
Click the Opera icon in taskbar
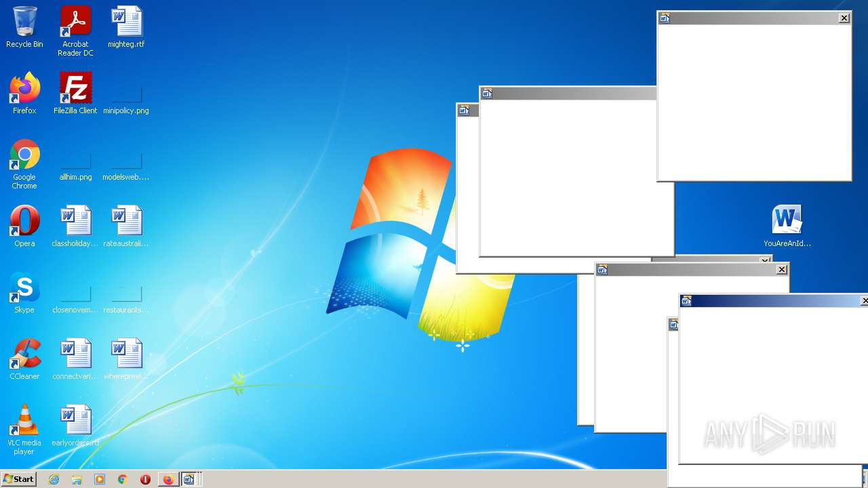145,479
